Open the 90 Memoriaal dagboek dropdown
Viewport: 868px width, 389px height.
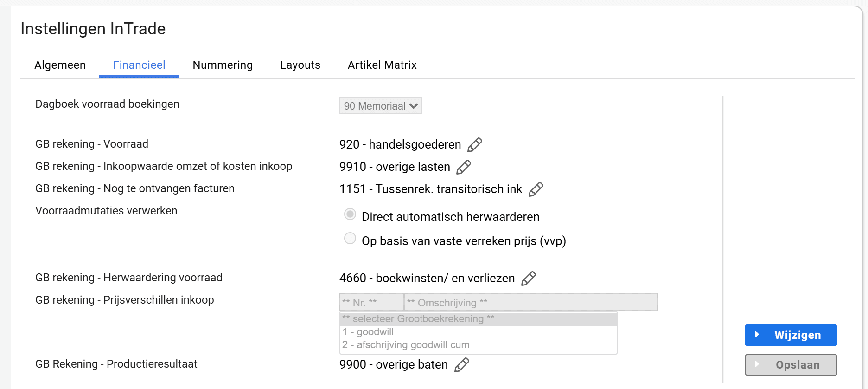[380, 106]
